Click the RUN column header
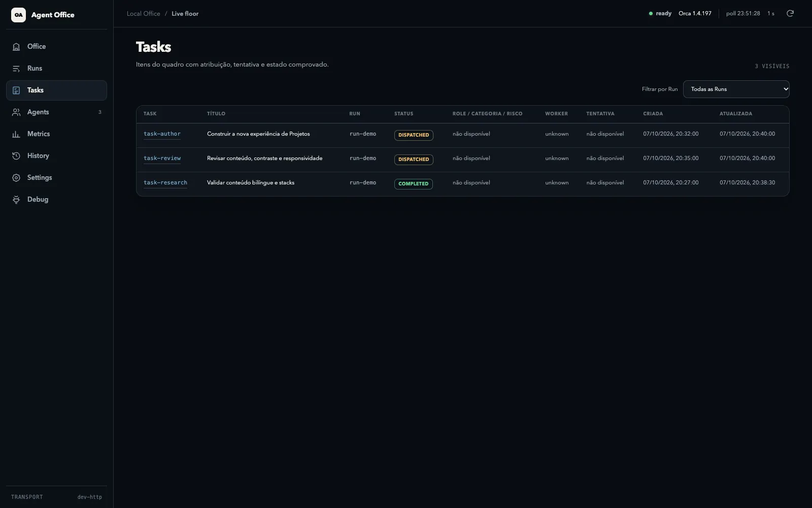812x508 pixels. (x=355, y=114)
